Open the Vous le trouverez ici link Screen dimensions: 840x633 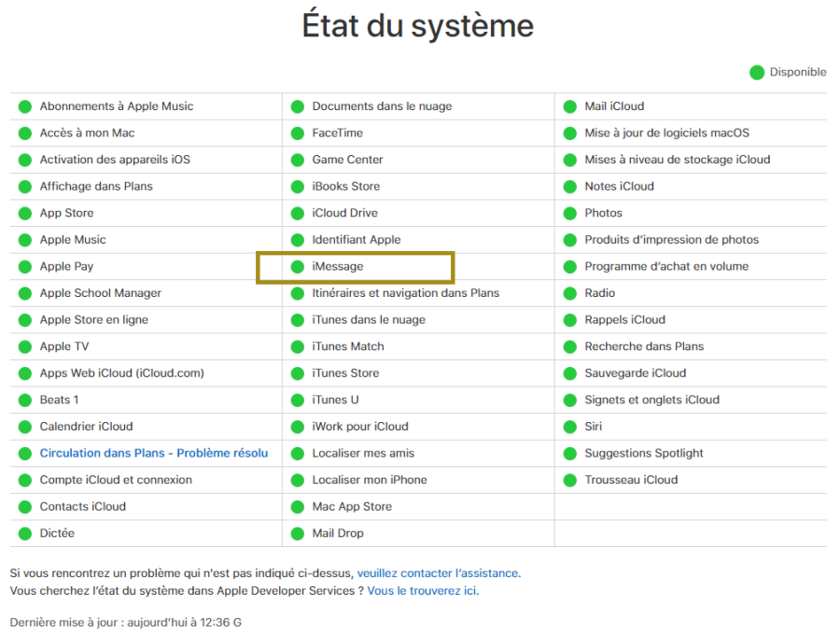pos(422,591)
